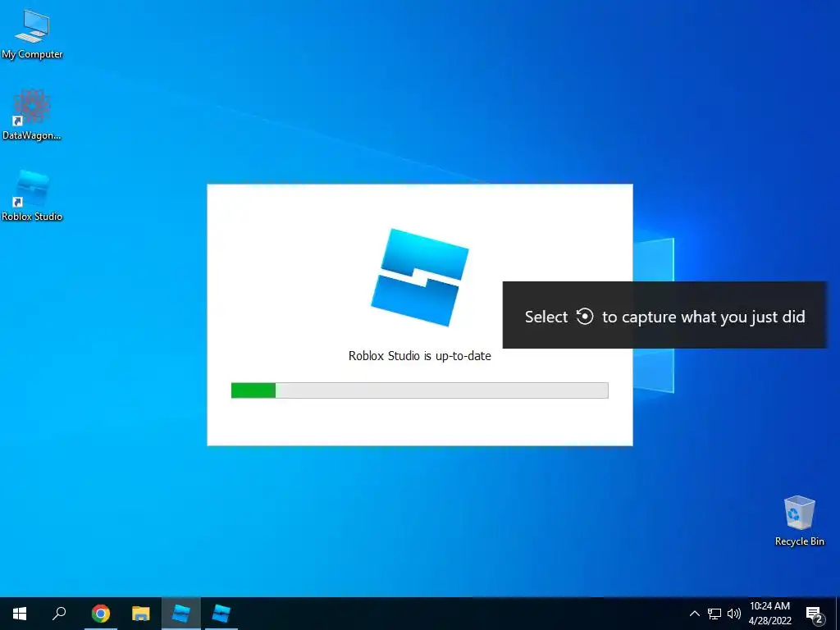
Task: Open Google Chrome from the taskbar
Action: click(101, 614)
